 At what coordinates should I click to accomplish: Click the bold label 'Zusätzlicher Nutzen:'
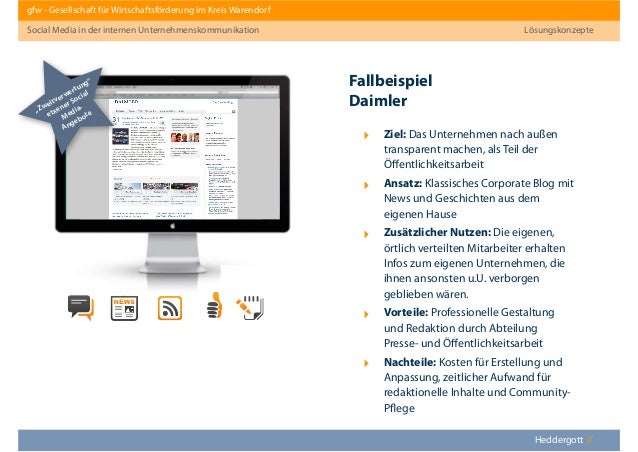(437, 232)
